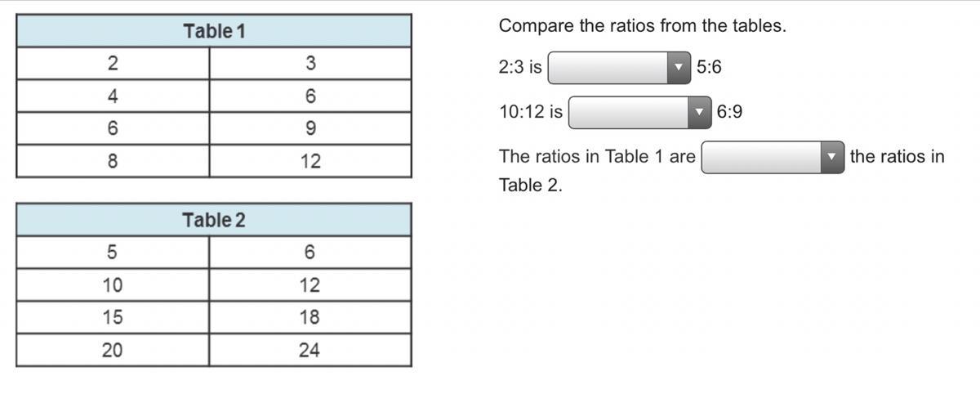Click the arrow icon next to 6:9
The height and width of the screenshot is (403, 980).
(700, 113)
